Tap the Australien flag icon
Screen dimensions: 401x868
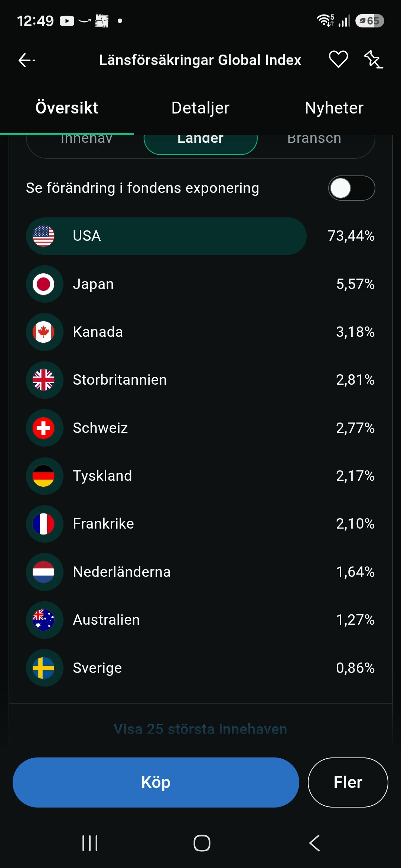click(x=43, y=620)
